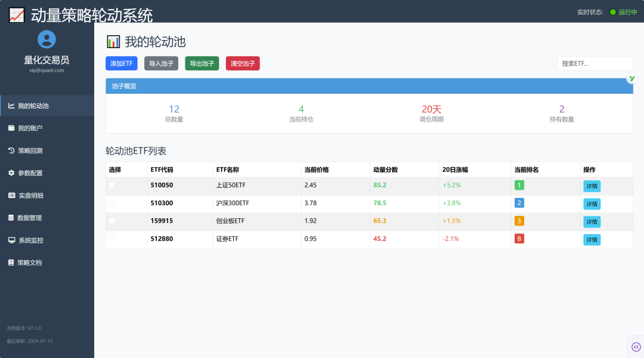The image size is (644, 358).
Task: Click the book icon beside 策略文档
Action: [11, 263]
